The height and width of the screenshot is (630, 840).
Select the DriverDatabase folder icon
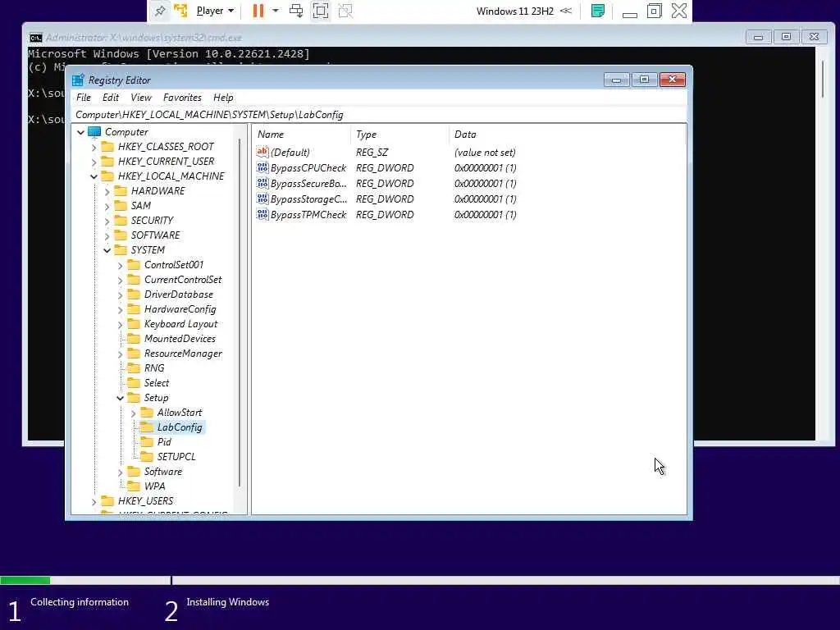point(134,294)
